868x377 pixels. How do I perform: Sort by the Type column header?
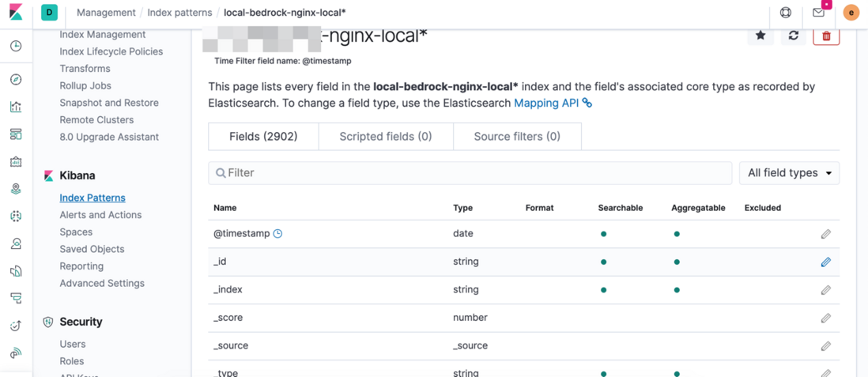point(462,208)
